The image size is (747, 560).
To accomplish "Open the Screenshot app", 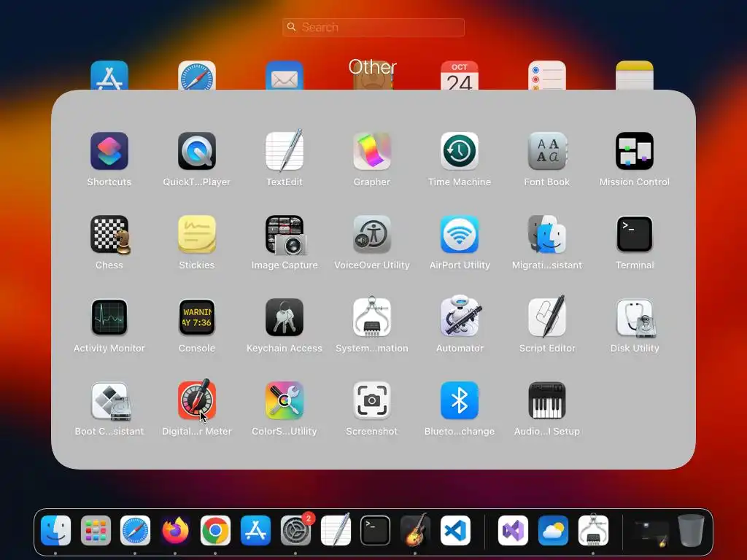I will click(x=372, y=400).
